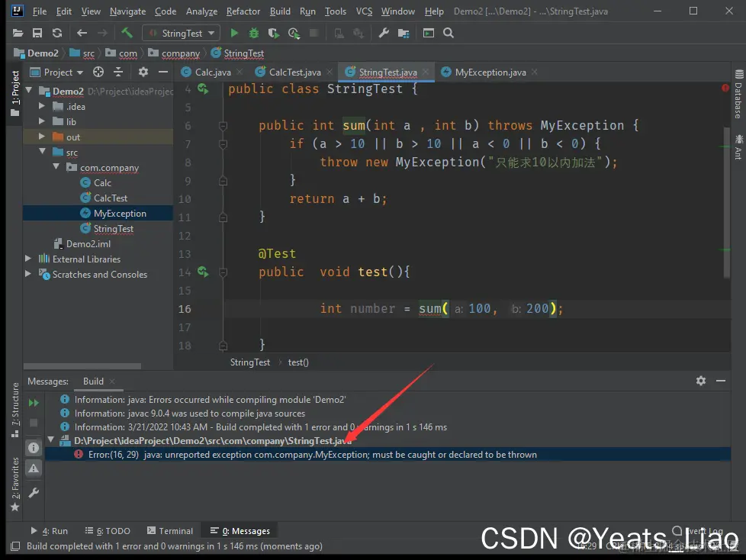
Task: Click red error indicator at editor top right
Action: click(725, 88)
